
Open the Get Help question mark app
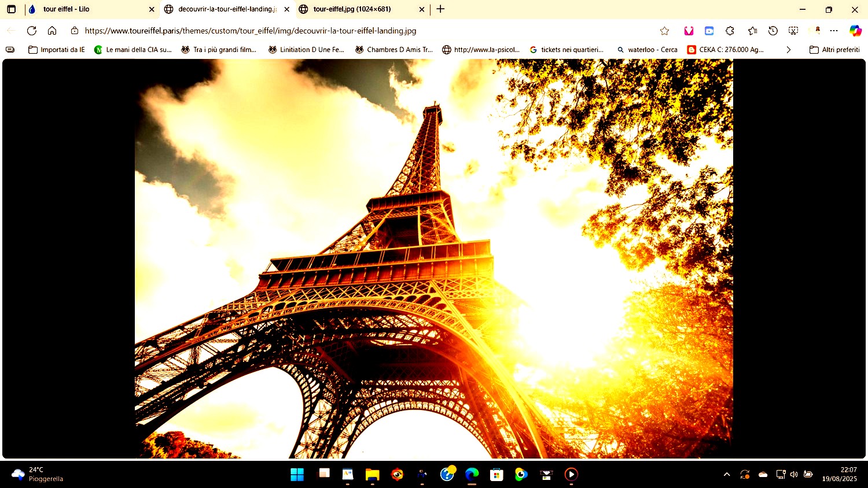click(447, 474)
